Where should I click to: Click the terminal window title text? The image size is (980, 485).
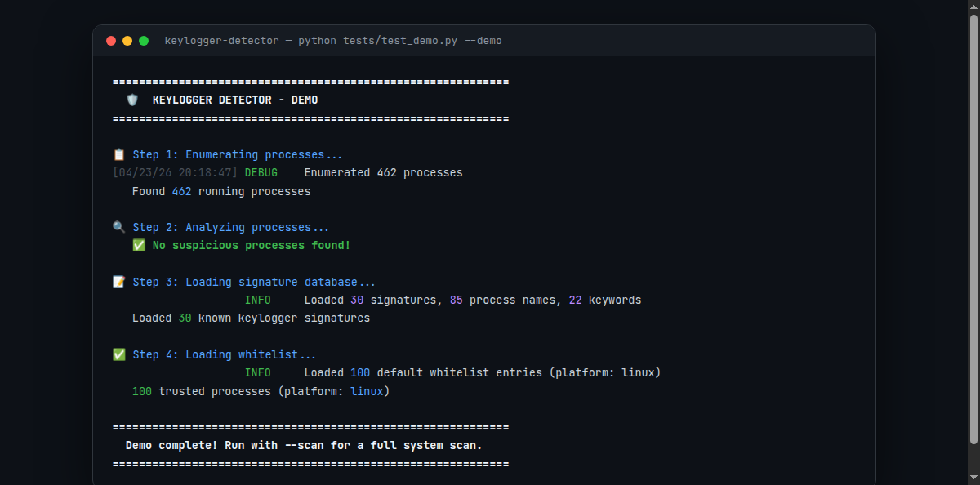coord(333,41)
